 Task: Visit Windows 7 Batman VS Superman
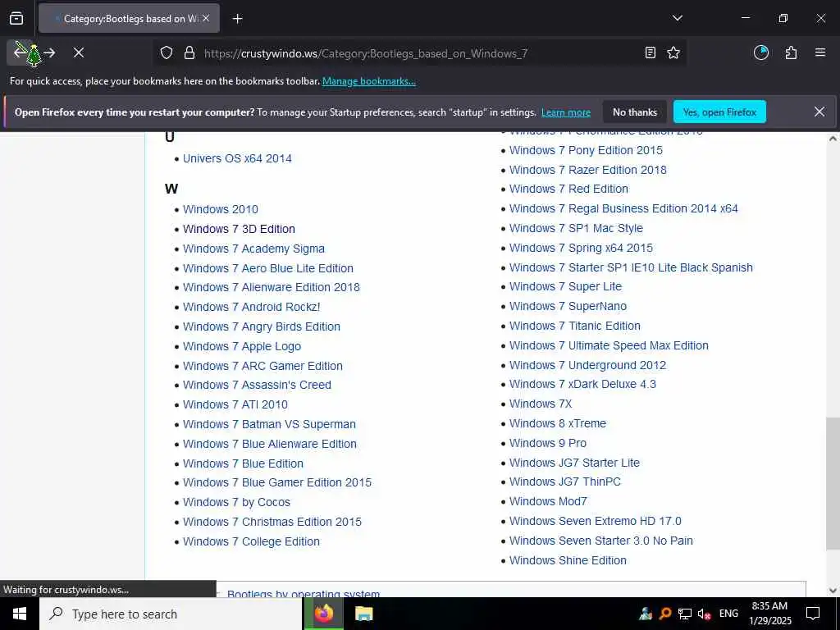(x=269, y=424)
